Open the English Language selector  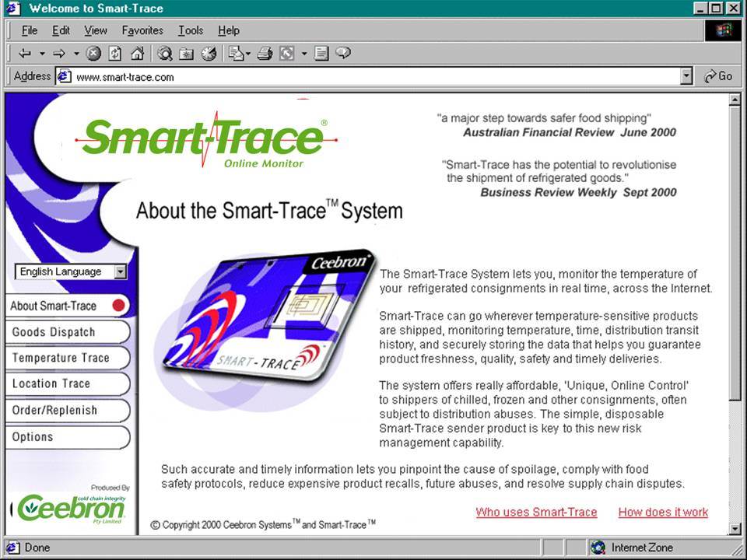pos(71,271)
